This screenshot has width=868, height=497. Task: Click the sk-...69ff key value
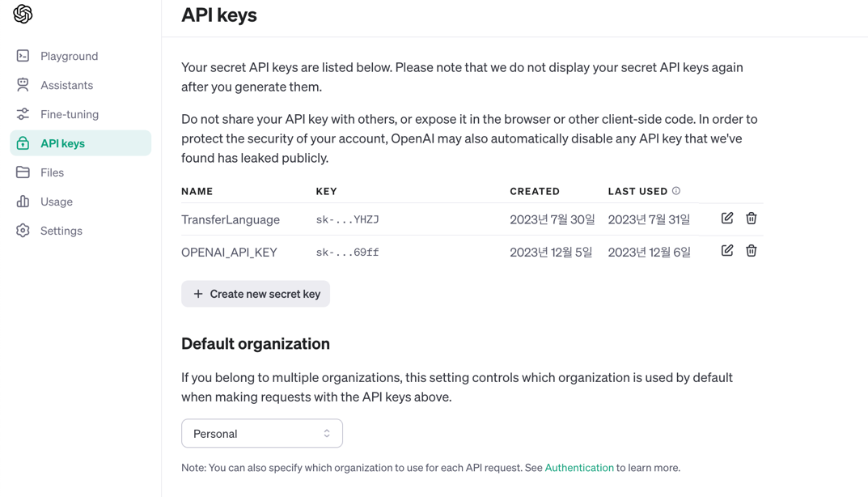[x=348, y=252]
